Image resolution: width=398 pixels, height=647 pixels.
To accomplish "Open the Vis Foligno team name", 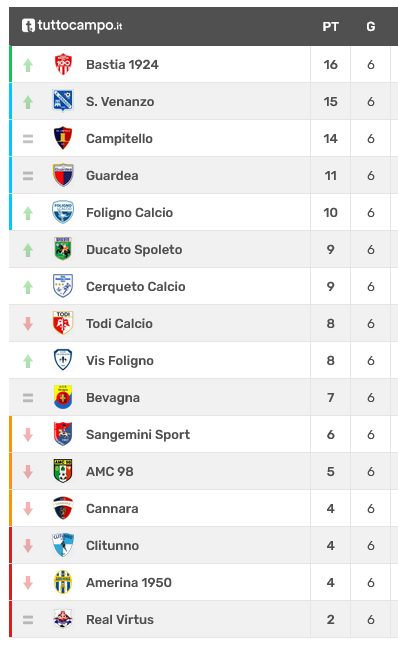I will (120, 361).
